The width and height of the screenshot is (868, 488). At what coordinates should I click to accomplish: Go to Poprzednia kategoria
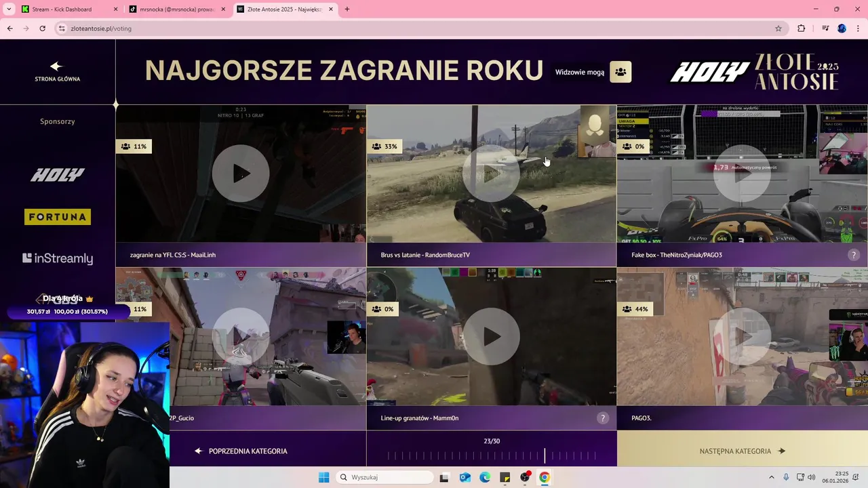(x=241, y=451)
